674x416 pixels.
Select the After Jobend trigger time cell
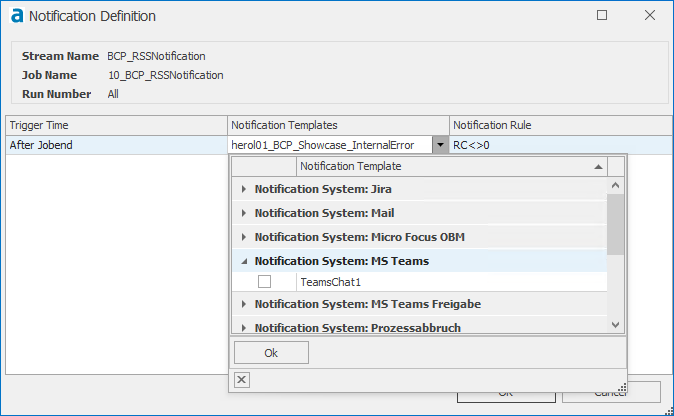click(x=116, y=145)
